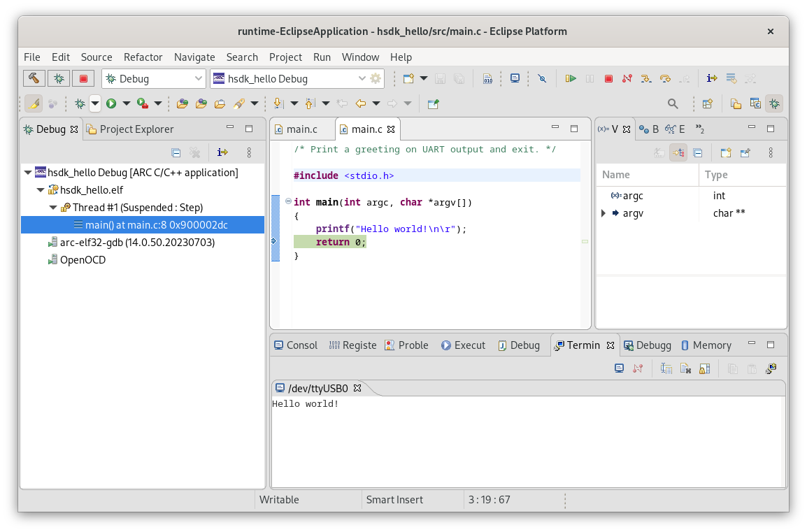The image size is (807, 532).
Task: Collapse Thread #1 in the Debug tree
Action: [52, 207]
